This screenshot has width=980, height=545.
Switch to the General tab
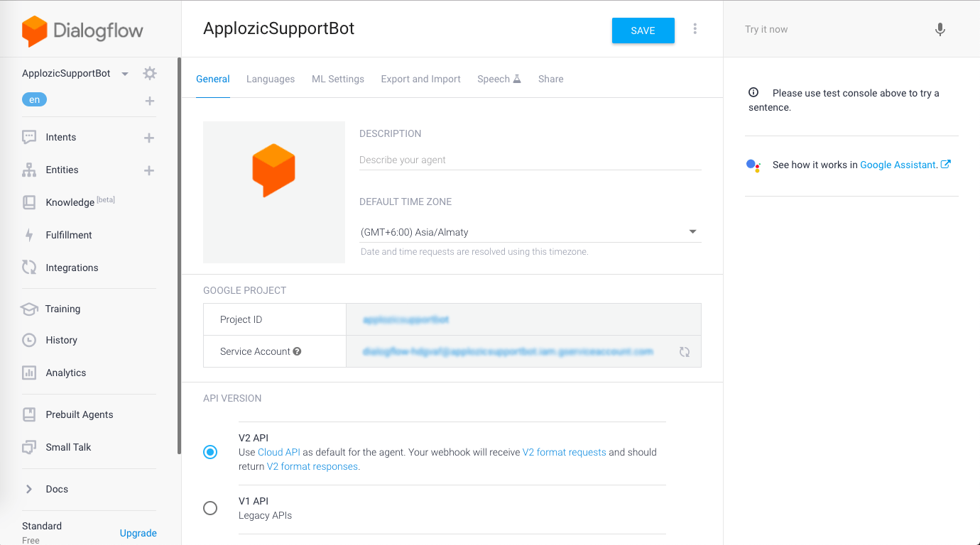tap(213, 79)
